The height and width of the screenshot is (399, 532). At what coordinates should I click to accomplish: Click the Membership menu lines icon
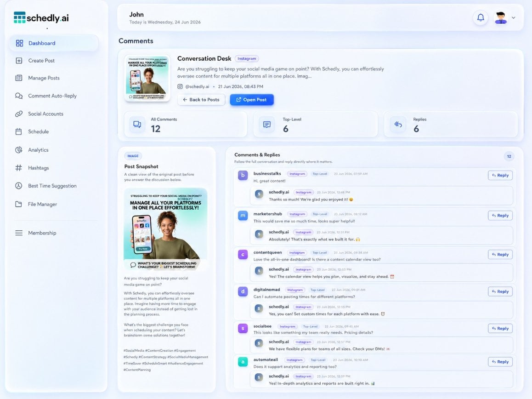click(x=19, y=233)
